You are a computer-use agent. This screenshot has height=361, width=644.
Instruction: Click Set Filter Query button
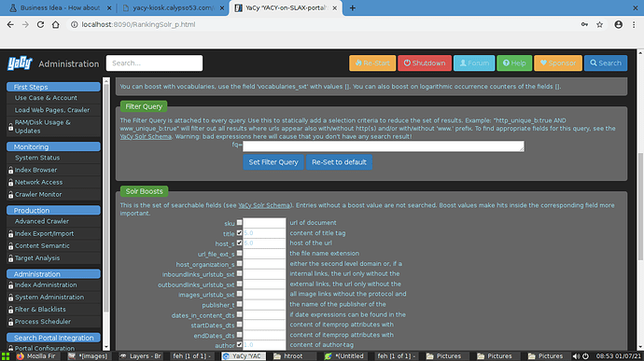[x=273, y=162]
